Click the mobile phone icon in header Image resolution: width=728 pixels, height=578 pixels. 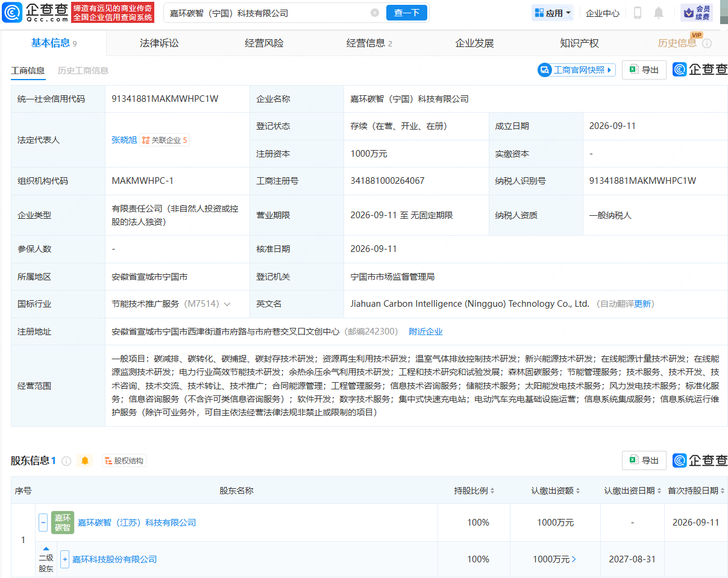(638, 13)
